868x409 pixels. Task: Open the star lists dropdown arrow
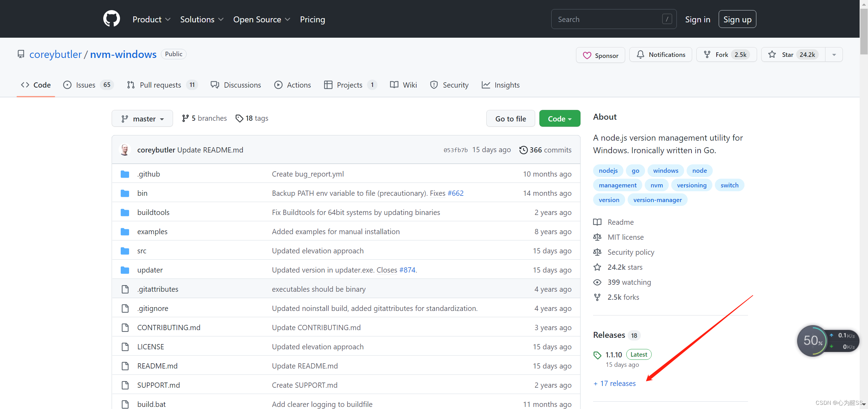834,54
